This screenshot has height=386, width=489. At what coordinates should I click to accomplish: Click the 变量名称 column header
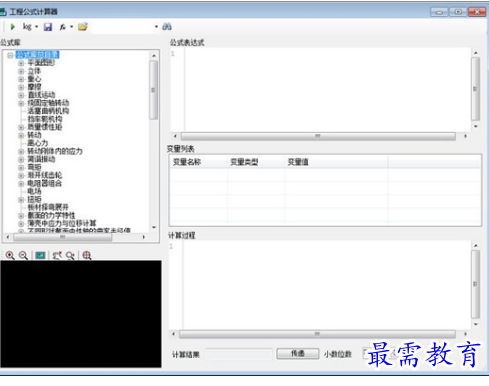[199, 162]
